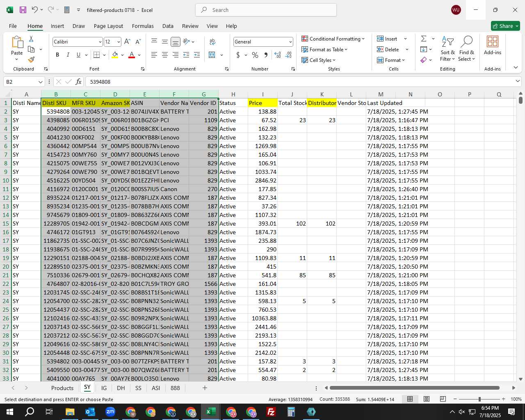Apply red font color

[x=132, y=55]
